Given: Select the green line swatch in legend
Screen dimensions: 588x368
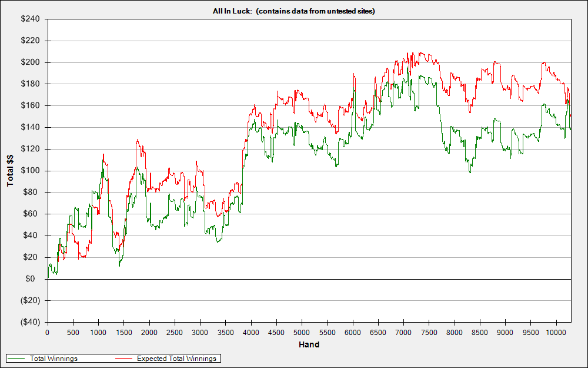Looking at the screenshot, I should (x=17, y=359).
